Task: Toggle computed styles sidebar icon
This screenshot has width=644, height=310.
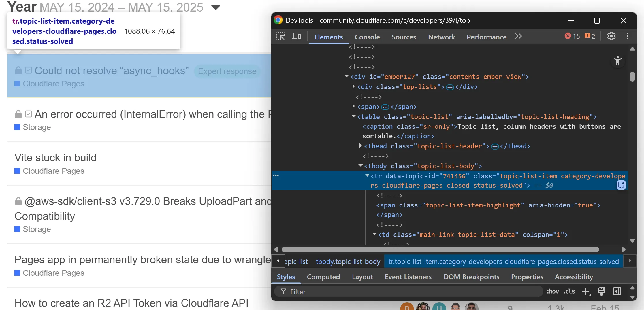Action: [x=617, y=292]
